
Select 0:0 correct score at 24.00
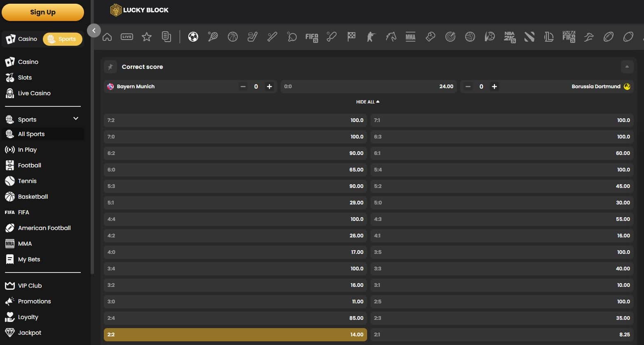[x=368, y=87]
